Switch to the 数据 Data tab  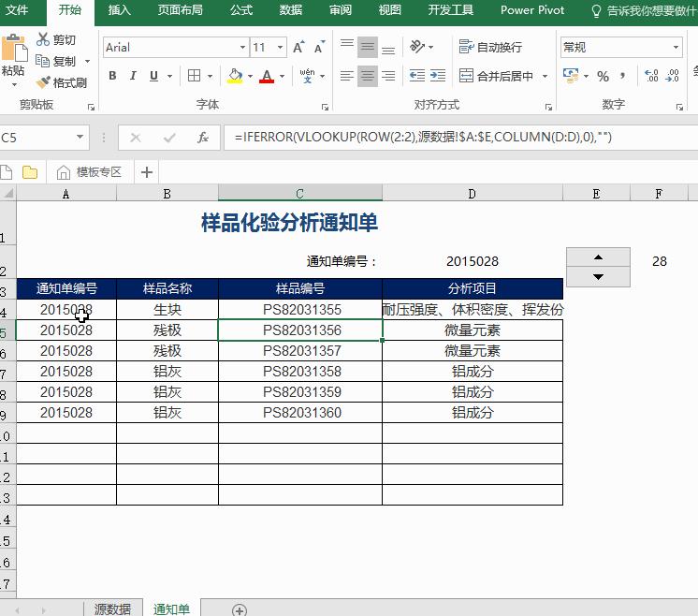[x=291, y=9]
